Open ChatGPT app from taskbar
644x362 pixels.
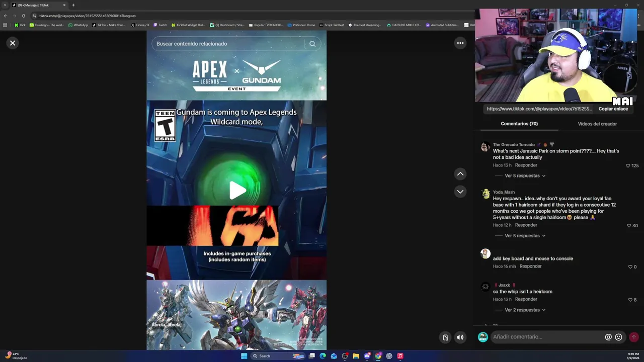pyautogui.click(x=389, y=356)
